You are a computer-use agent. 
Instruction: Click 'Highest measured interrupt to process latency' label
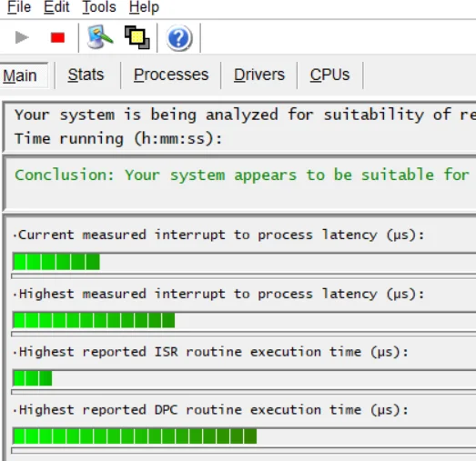[218, 294]
